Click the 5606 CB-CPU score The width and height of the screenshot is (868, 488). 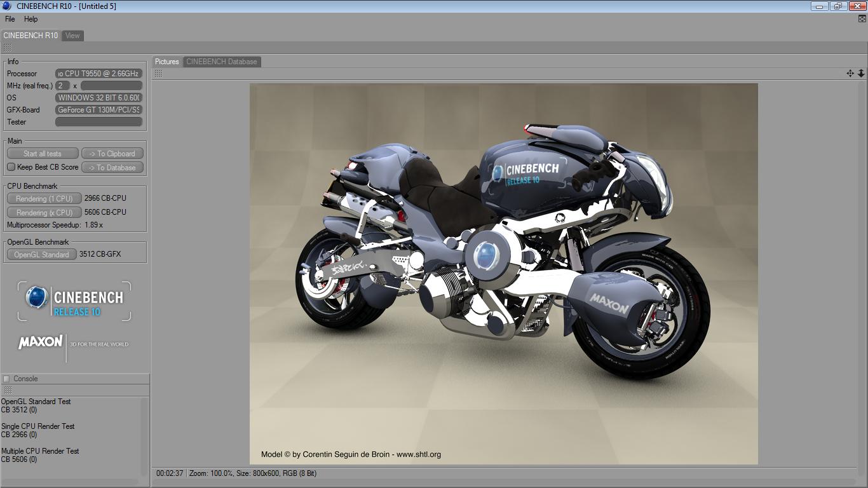click(x=105, y=212)
